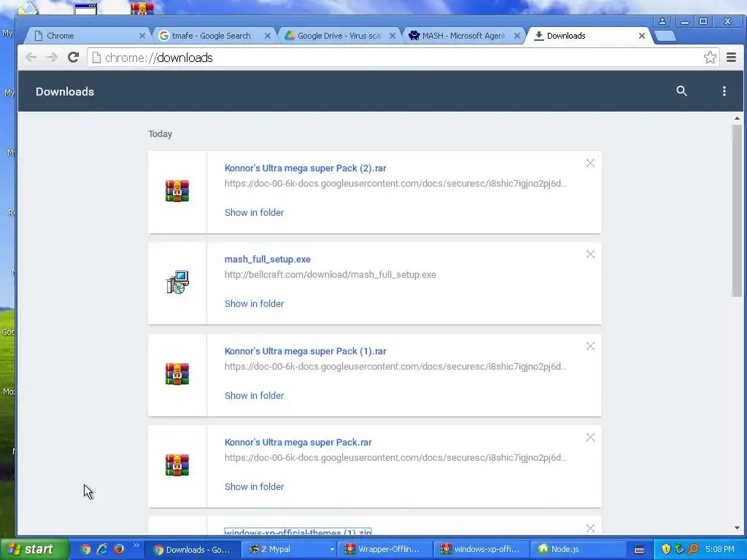Image resolution: width=747 pixels, height=560 pixels.
Task: Click the browser back arrow
Action: [x=31, y=58]
